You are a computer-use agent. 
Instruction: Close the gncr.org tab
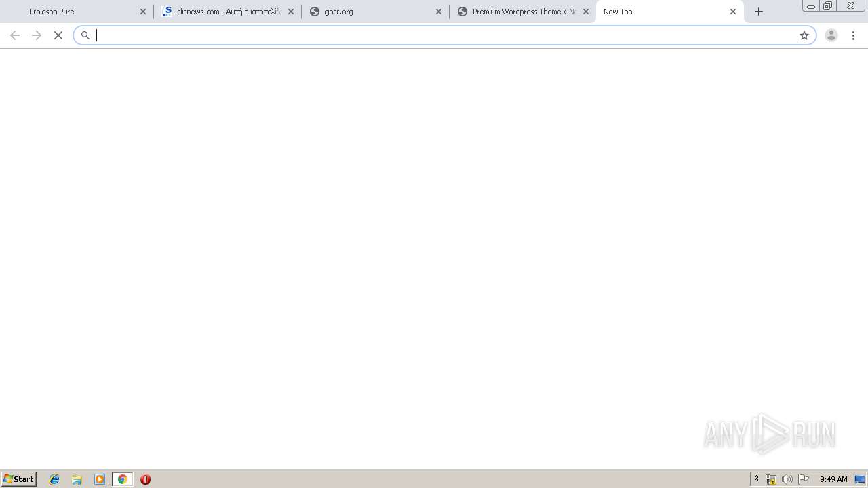click(439, 12)
